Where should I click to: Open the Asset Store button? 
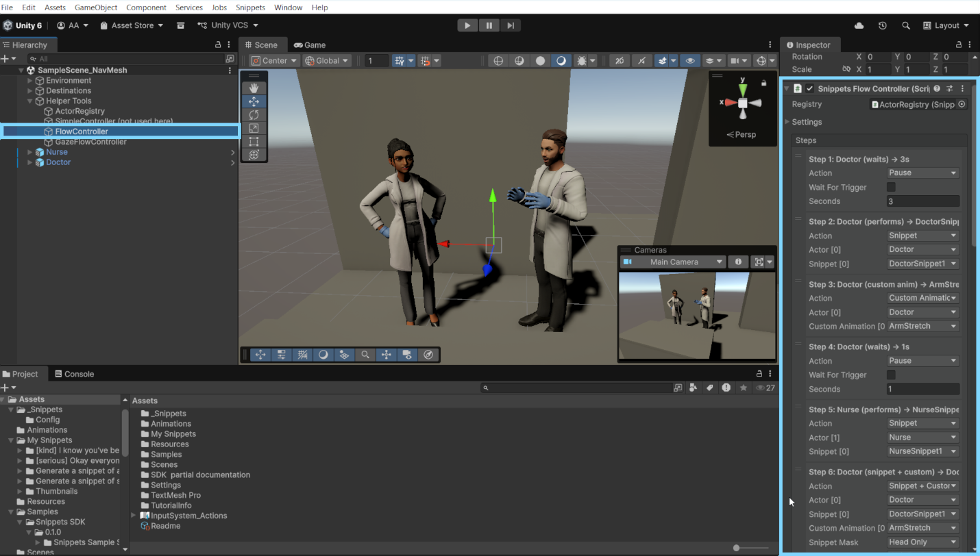pyautogui.click(x=132, y=25)
